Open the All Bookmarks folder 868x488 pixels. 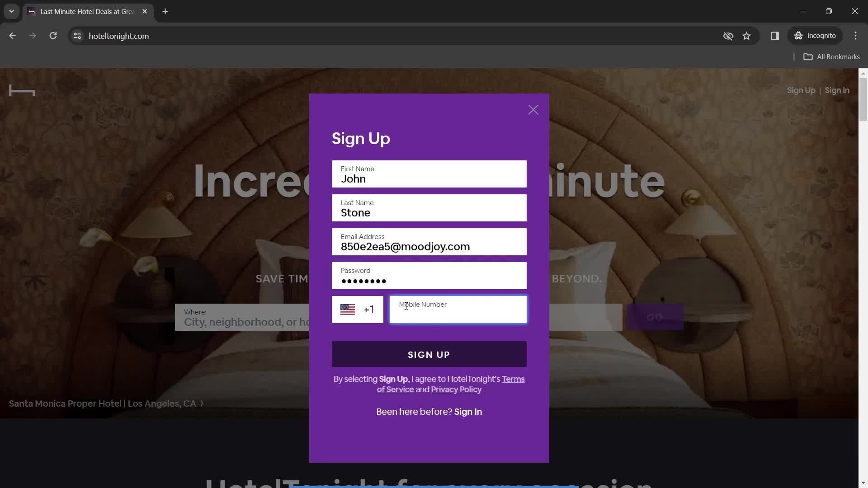click(x=831, y=56)
